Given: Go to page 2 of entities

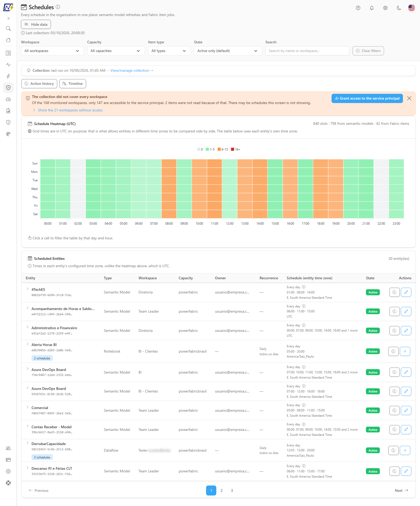Looking at the screenshot, I should tap(222, 491).
